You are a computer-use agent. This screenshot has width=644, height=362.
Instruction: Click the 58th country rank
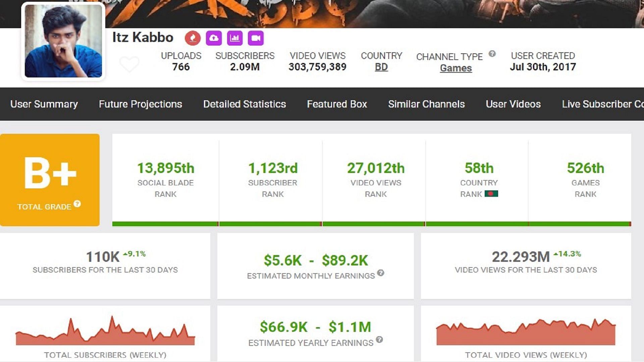coord(479,168)
